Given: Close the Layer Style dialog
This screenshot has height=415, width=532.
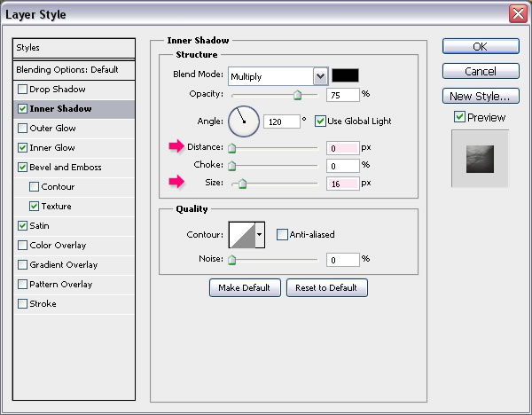Looking at the screenshot, I should (518, 14).
